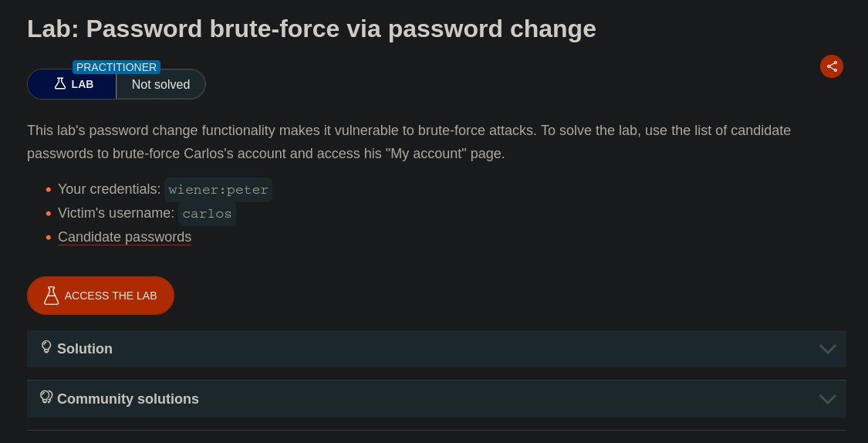Image resolution: width=868 pixels, height=443 pixels.
Task: Expand the Community solutions chevron arrow
Action: 827,399
